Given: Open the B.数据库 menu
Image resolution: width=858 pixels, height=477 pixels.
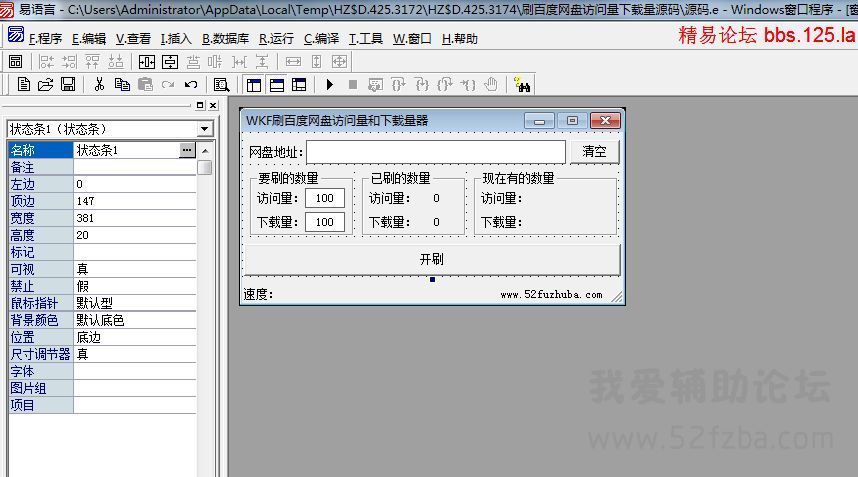Looking at the screenshot, I should tap(225, 39).
